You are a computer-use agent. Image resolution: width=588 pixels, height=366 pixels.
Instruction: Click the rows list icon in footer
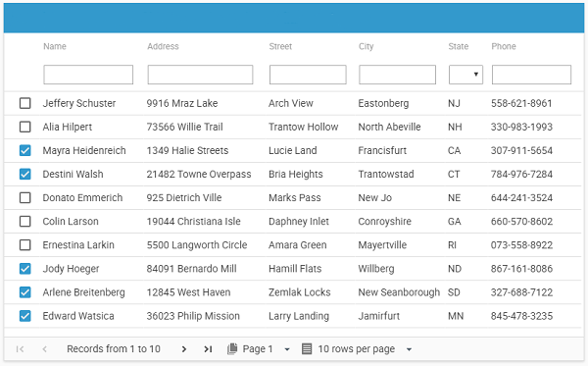[307, 348]
